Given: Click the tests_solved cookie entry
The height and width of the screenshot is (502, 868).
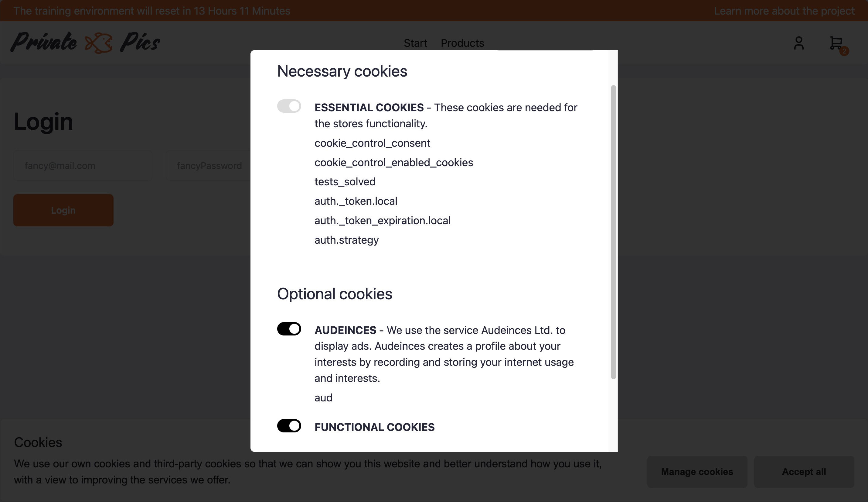Looking at the screenshot, I should pos(345,181).
